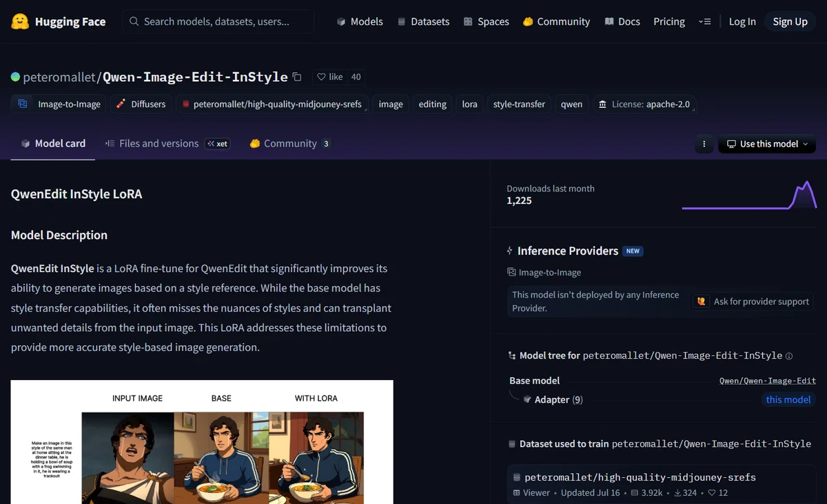
Task: Click the QwenEdit InStyle LoRA heading
Action: pos(76,193)
